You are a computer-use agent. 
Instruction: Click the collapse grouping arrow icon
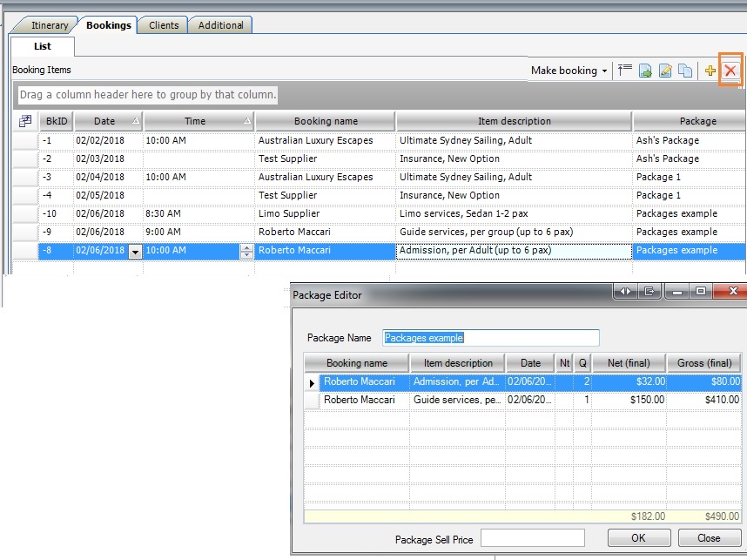tap(624, 71)
